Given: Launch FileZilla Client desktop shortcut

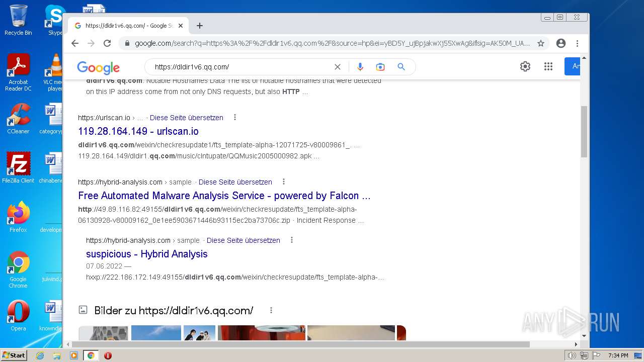Looking at the screenshot, I should pos(18,168).
